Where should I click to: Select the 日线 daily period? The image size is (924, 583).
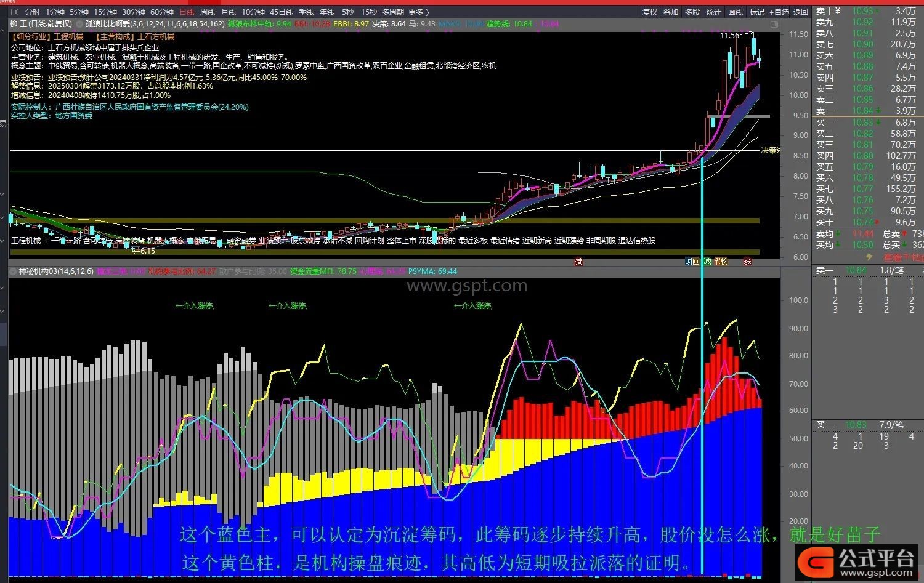pyautogui.click(x=187, y=12)
